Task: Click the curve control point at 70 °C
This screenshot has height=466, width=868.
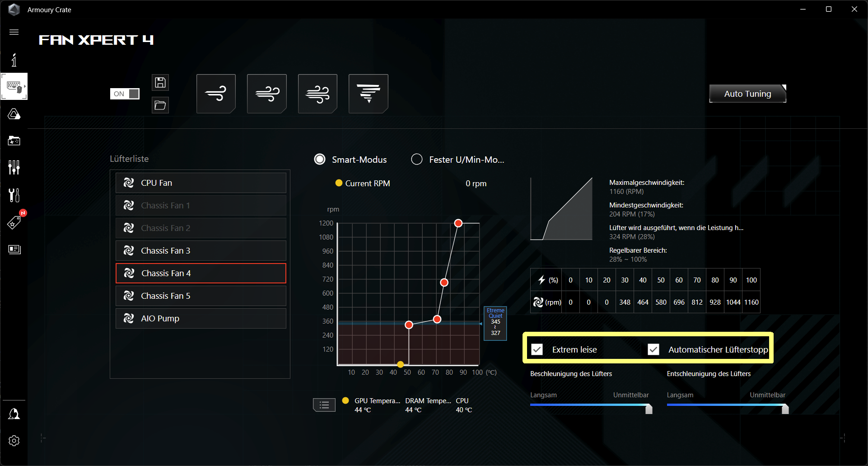Action: (x=437, y=320)
